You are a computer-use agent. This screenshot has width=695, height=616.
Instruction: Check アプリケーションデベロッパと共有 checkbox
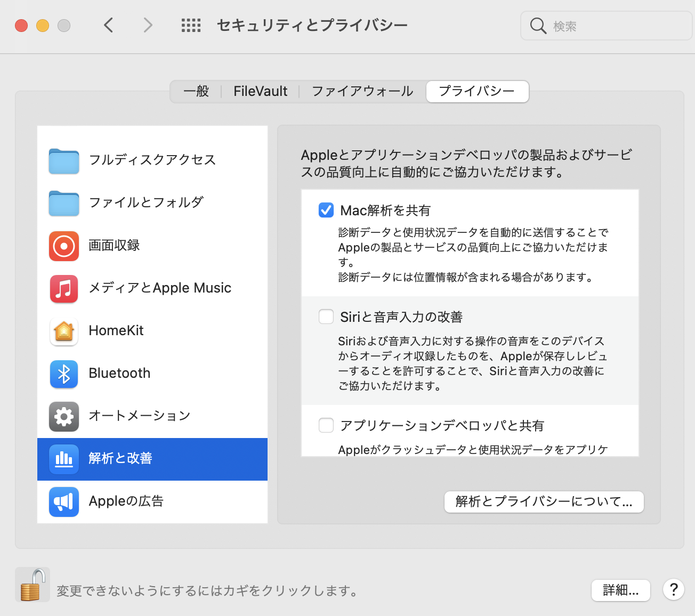pyautogui.click(x=326, y=425)
